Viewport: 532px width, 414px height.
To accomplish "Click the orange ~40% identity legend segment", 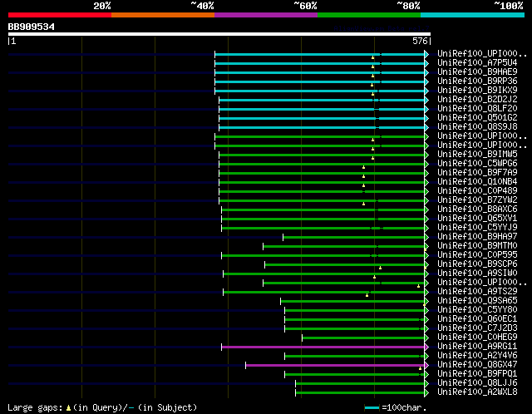I will tap(163, 15).
